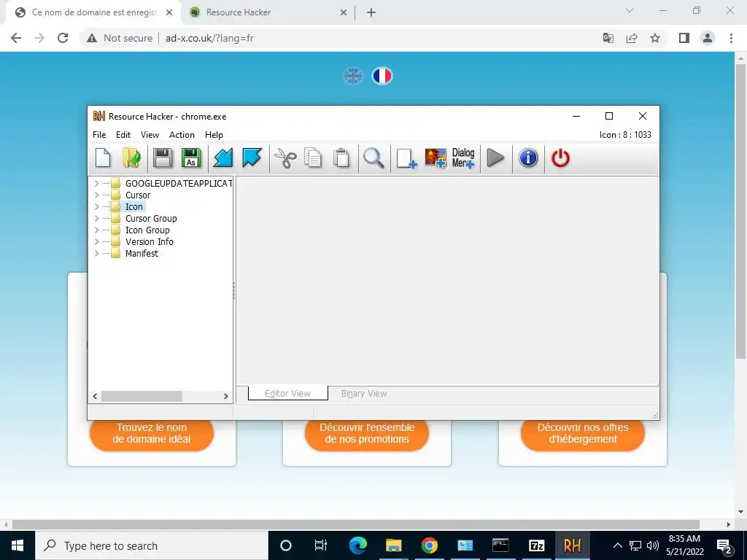Open the File menu
This screenshot has height=560, width=747.
(x=99, y=135)
